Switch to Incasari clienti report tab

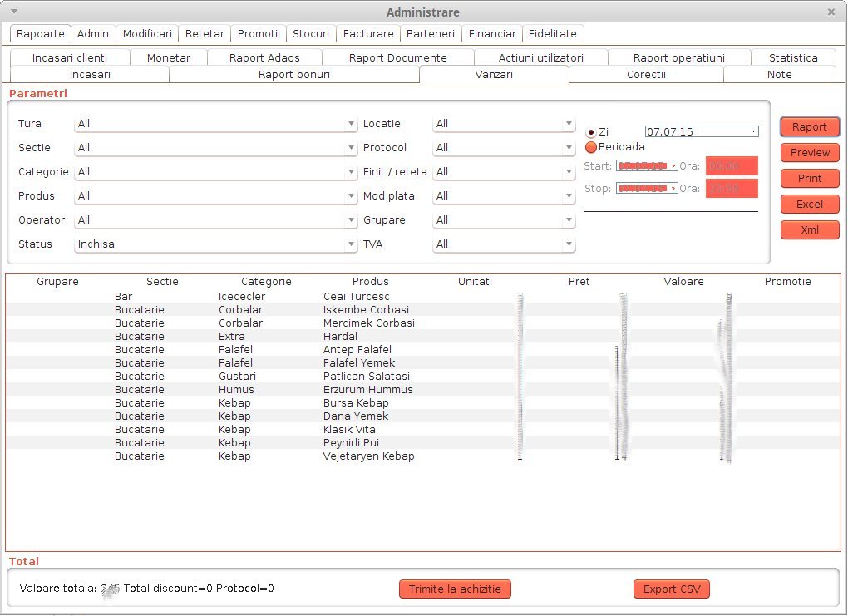tap(70, 58)
